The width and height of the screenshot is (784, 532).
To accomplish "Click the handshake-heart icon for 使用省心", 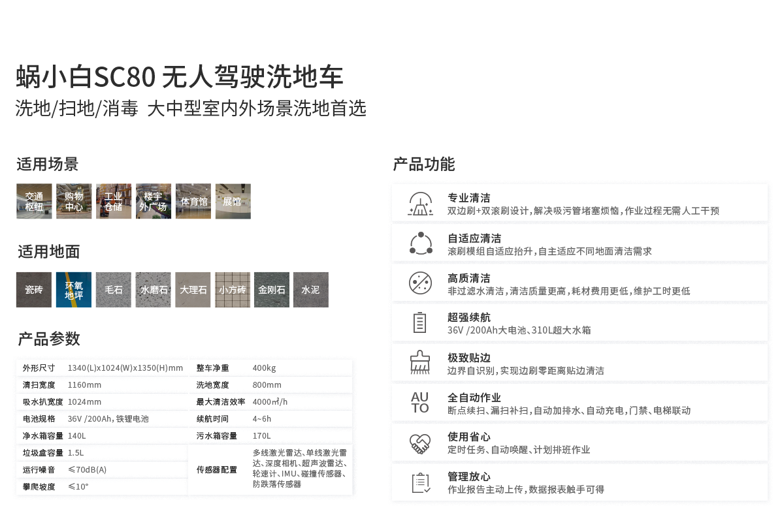I will pyautogui.click(x=420, y=443).
